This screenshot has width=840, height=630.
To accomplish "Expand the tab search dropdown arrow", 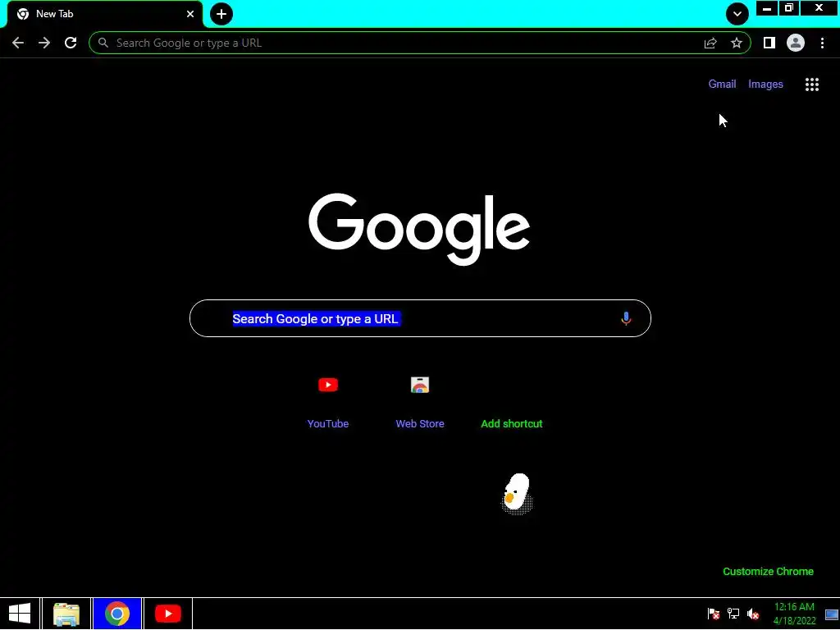I will (x=737, y=14).
